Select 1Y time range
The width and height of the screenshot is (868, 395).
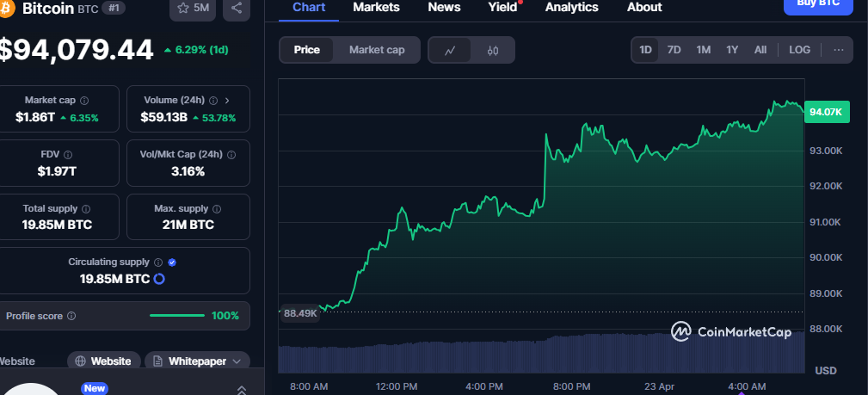point(732,50)
